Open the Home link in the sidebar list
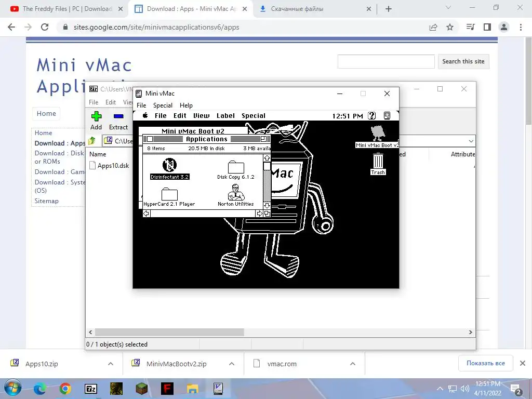532x399 pixels. 44,133
